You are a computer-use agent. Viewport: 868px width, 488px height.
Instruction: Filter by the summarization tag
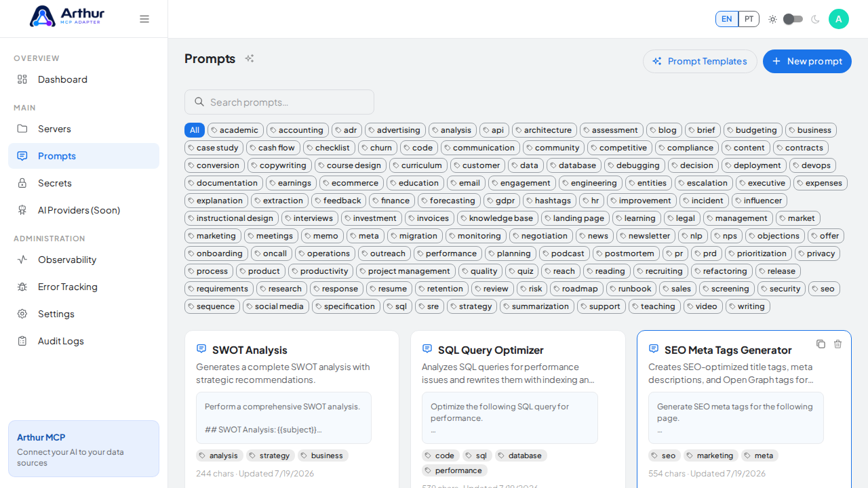point(537,306)
